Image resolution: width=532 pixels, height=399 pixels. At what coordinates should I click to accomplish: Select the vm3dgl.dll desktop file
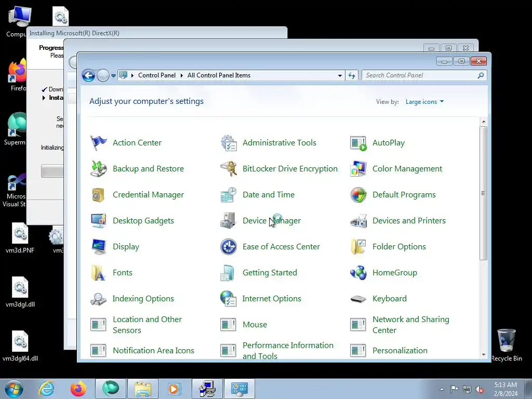point(20,292)
